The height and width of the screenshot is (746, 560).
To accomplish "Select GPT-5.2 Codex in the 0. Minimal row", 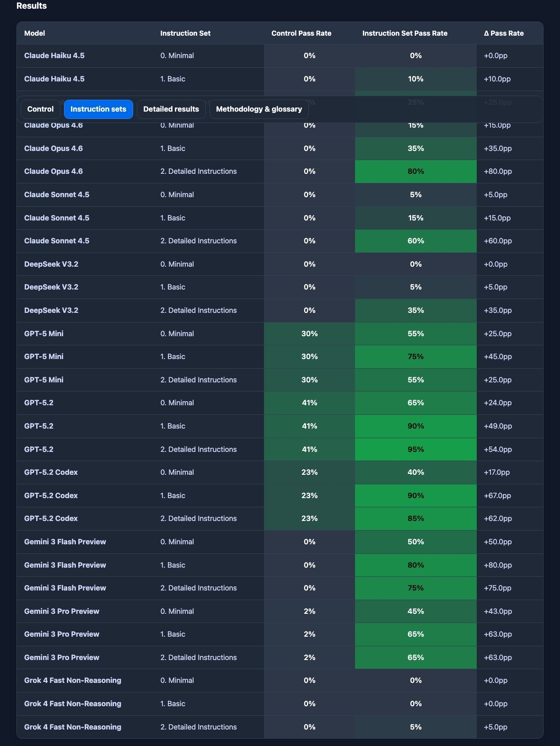I will pos(51,472).
